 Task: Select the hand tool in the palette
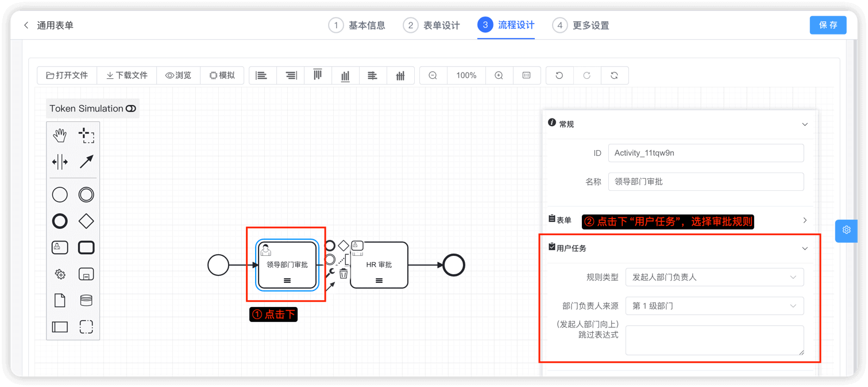tap(59, 135)
